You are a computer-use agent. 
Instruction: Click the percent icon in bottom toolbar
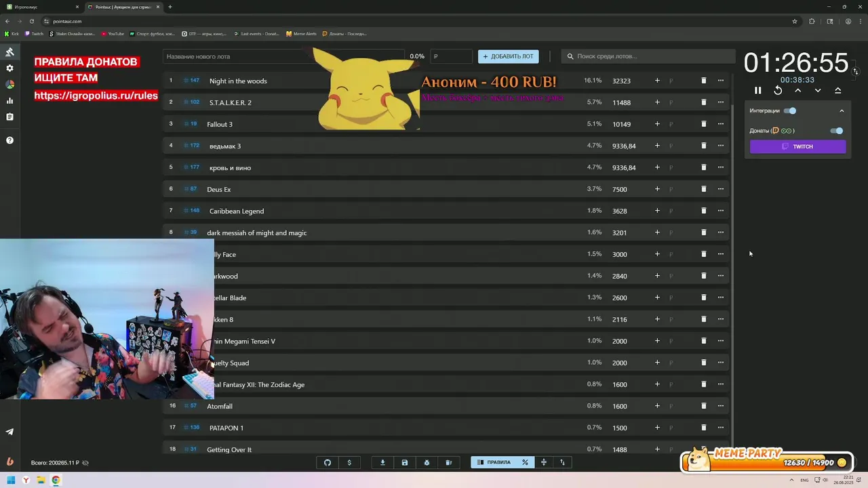525,462
